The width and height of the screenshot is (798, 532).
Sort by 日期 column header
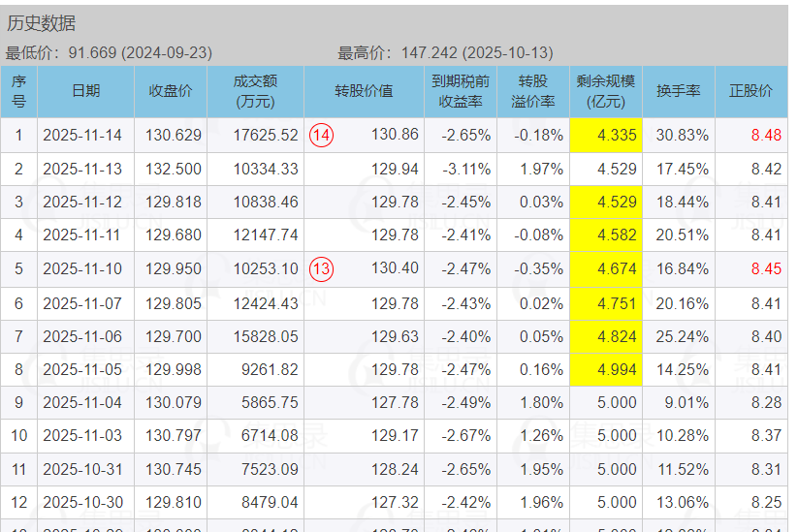coord(85,91)
